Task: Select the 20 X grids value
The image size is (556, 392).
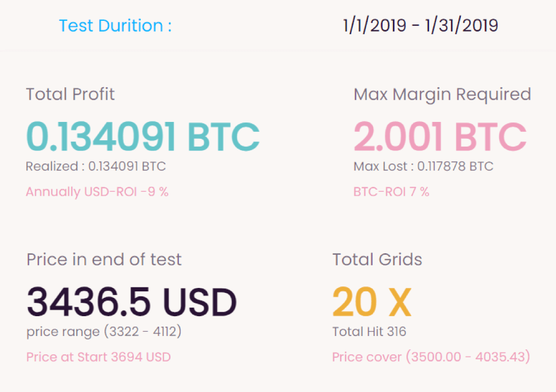Action: tap(372, 302)
